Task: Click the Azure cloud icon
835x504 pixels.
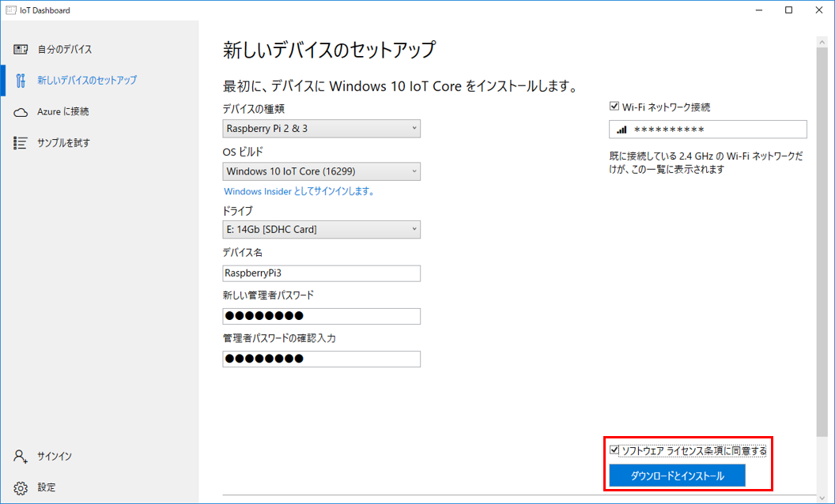Action: click(21, 112)
